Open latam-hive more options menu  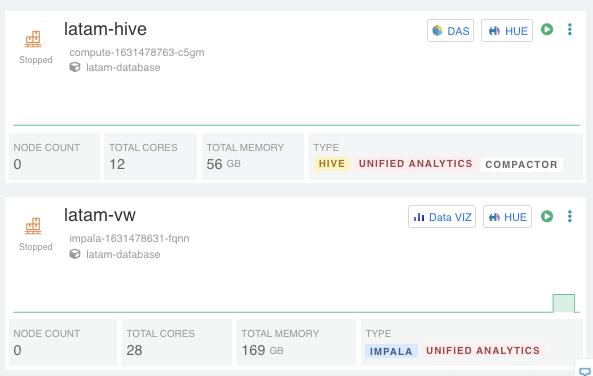tap(570, 30)
